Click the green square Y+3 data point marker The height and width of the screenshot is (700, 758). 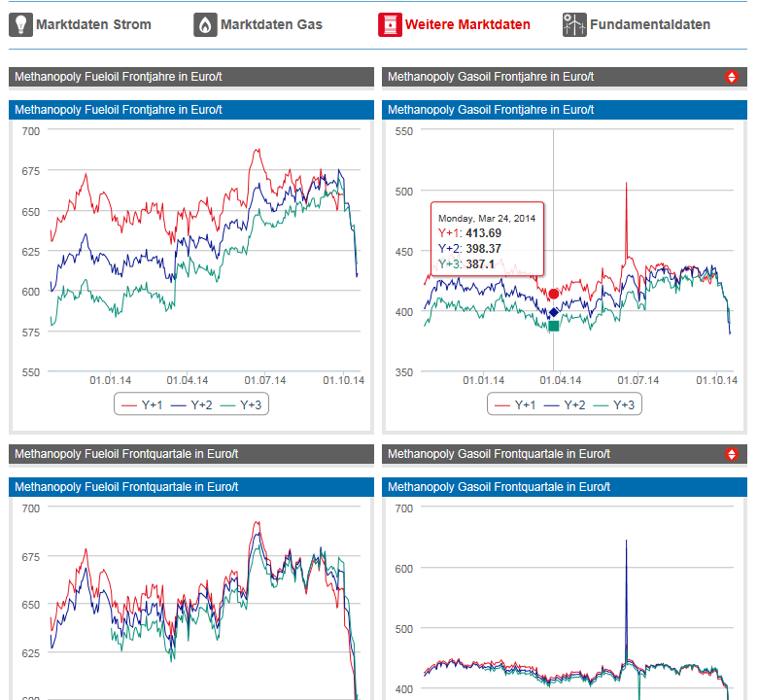coord(554,326)
